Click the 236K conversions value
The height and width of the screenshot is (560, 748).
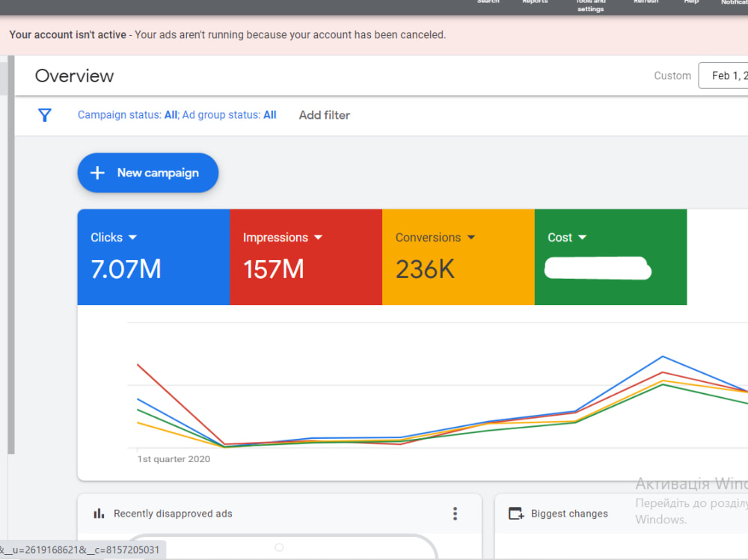click(x=425, y=269)
